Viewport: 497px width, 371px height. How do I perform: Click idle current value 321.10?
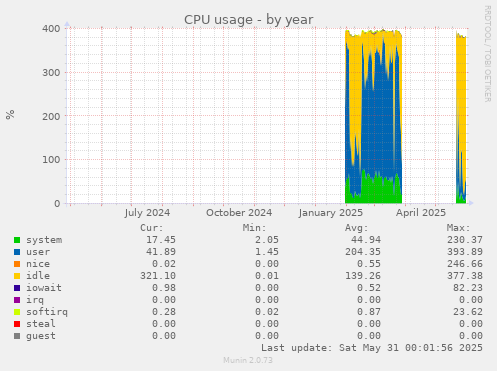pyautogui.click(x=158, y=276)
